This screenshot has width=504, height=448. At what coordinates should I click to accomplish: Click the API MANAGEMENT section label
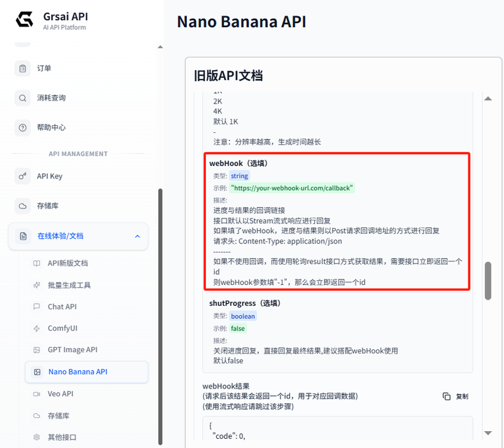[x=78, y=154]
